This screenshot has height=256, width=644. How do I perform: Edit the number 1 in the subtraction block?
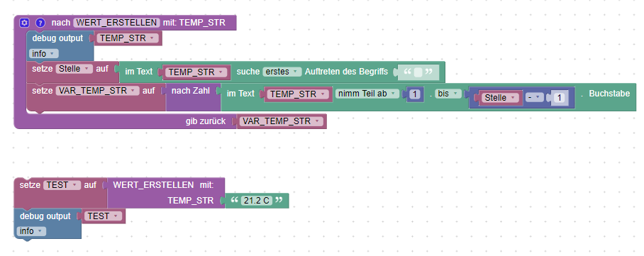point(560,98)
